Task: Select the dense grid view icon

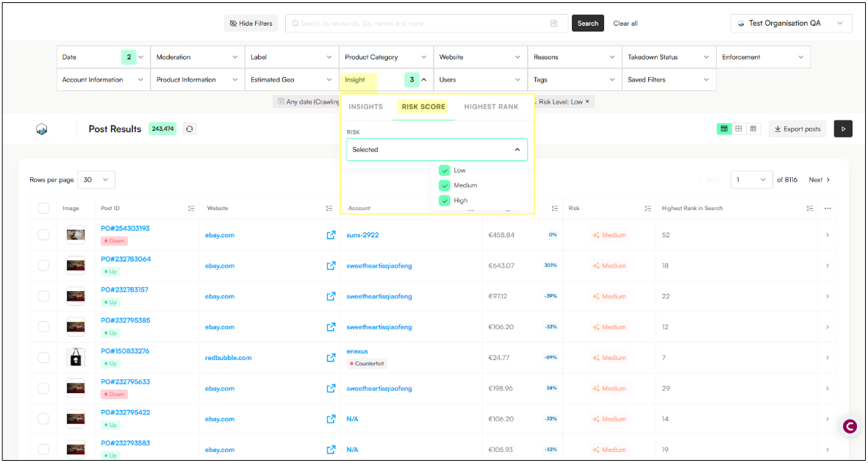Action: [753, 129]
